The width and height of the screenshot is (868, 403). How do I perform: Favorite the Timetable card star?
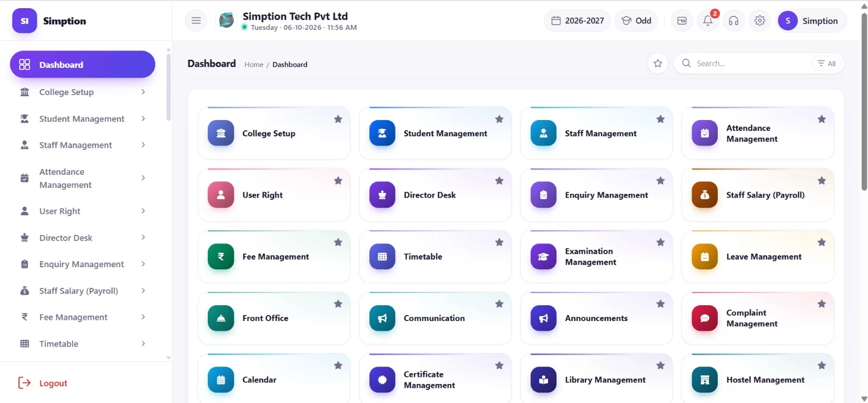(499, 242)
